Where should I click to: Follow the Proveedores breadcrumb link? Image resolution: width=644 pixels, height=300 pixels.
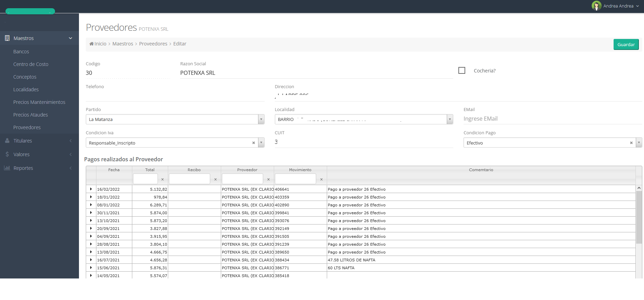(x=153, y=44)
